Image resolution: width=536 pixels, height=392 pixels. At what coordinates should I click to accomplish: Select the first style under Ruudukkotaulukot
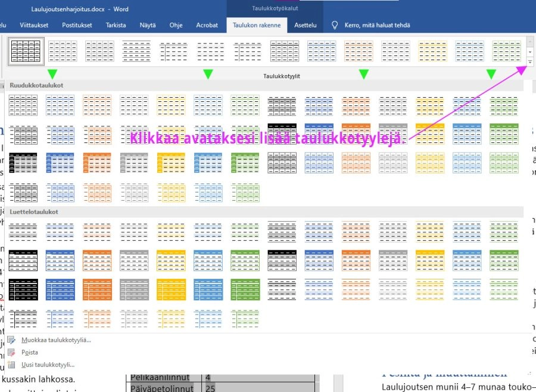pyautogui.click(x=23, y=105)
